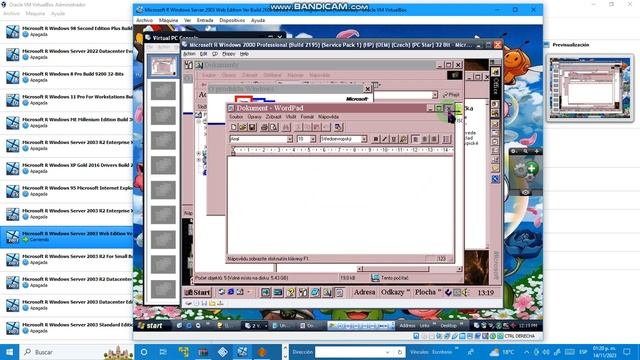Click WordPad ruler at the 5 mark
This screenshot has width=640, height=360.
(x=309, y=150)
